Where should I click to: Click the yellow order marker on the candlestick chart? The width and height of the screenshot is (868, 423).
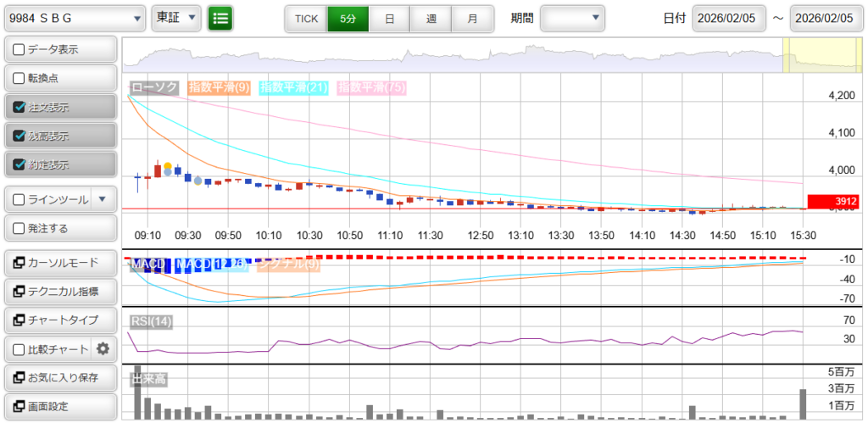(x=168, y=166)
